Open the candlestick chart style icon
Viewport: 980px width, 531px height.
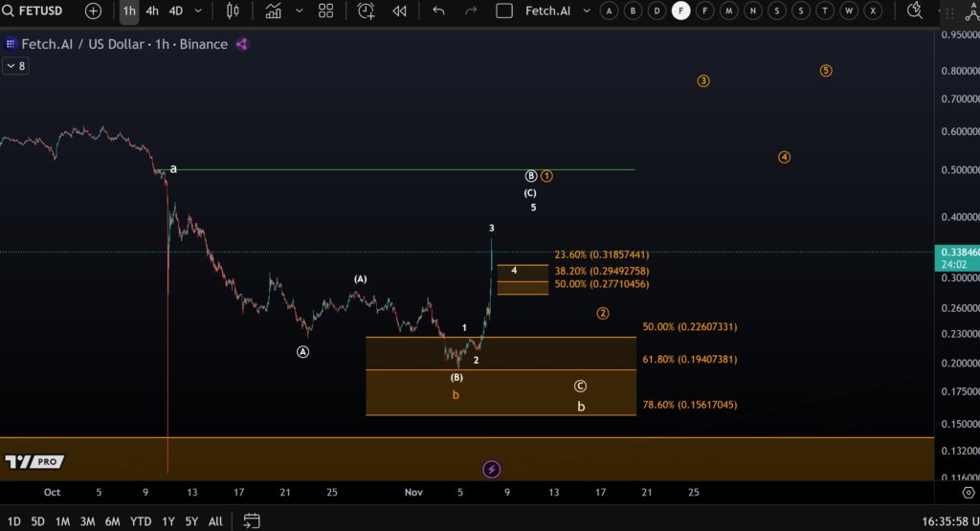[233, 11]
